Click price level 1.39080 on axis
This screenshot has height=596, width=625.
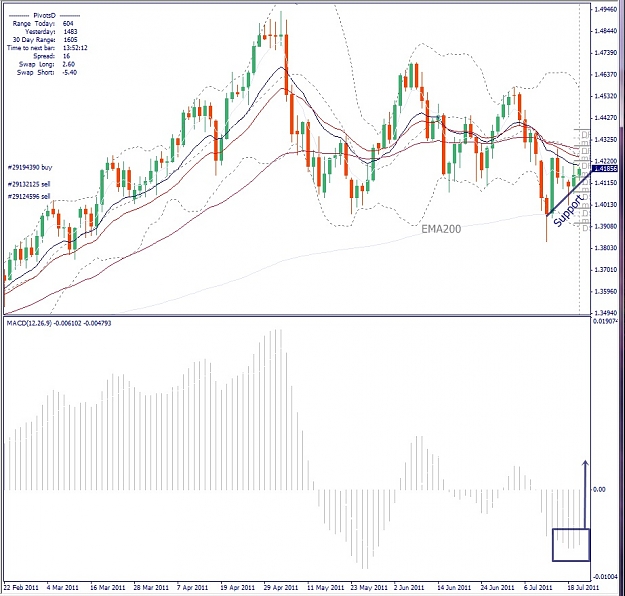[605, 226]
